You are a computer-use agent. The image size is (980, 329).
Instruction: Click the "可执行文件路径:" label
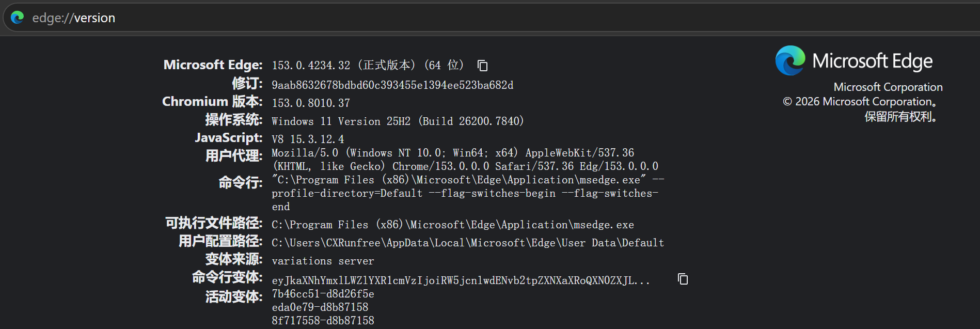[214, 223]
